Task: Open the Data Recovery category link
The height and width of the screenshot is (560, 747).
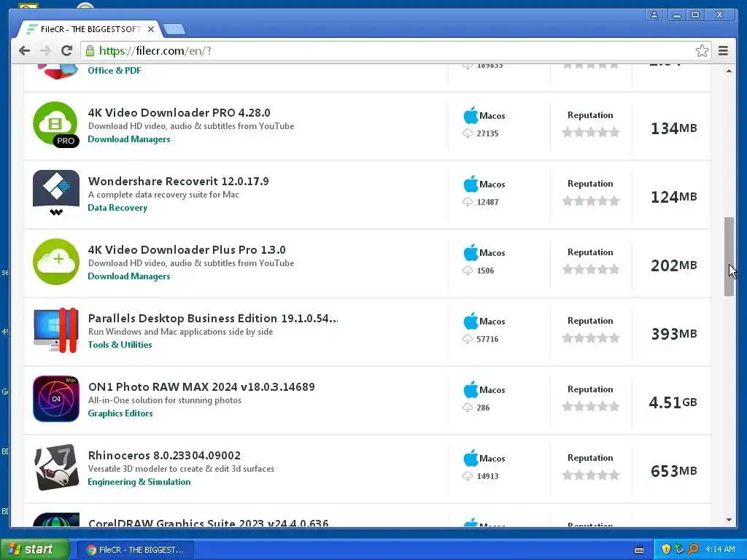Action: coord(117,208)
